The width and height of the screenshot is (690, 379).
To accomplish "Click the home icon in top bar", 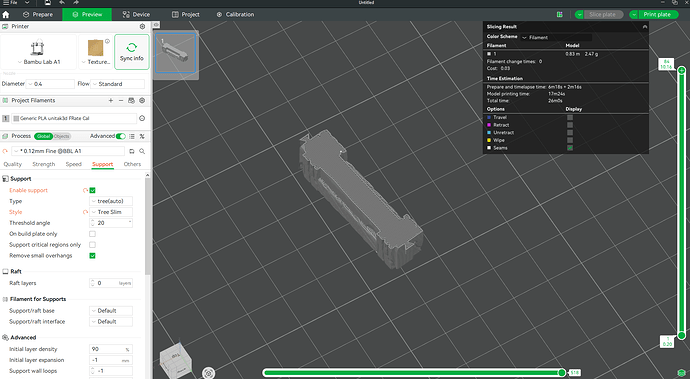I will point(6,15).
